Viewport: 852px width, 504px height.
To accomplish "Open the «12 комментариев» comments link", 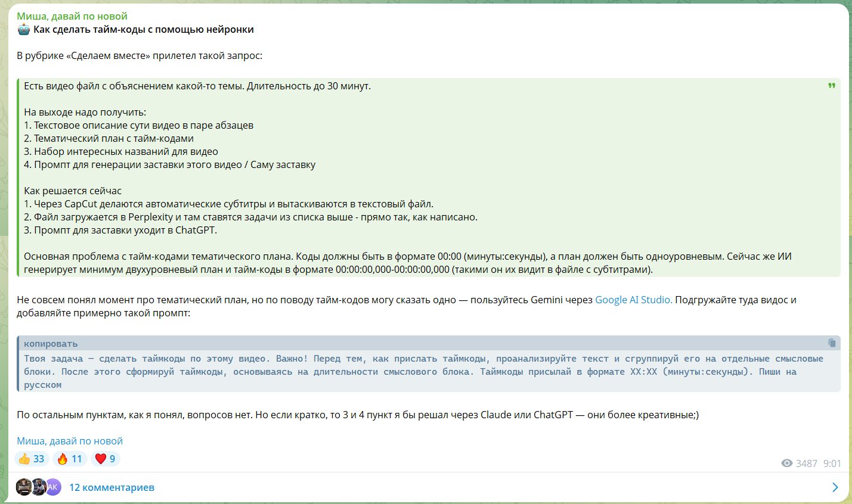I will pyautogui.click(x=111, y=487).
